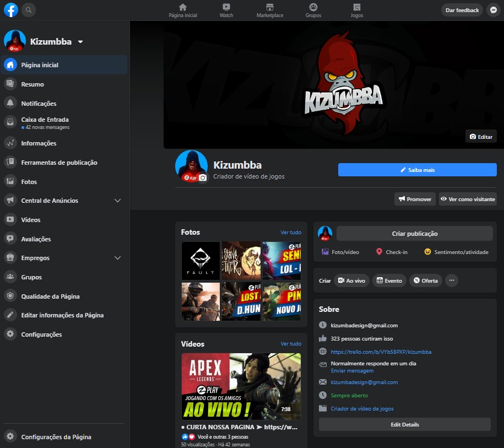504x448 pixels.
Task: Add a Foto/vídeo to the post
Action: pyautogui.click(x=340, y=252)
